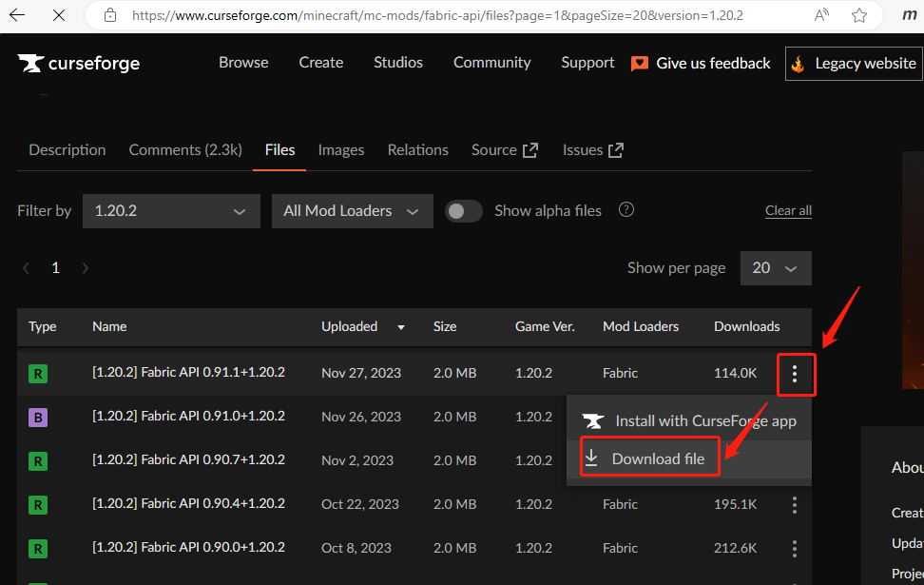The height and width of the screenshot is (585, 924).
Task: Click the R release badge of Fabric API 0.90.0
Action: pos(38,549)
